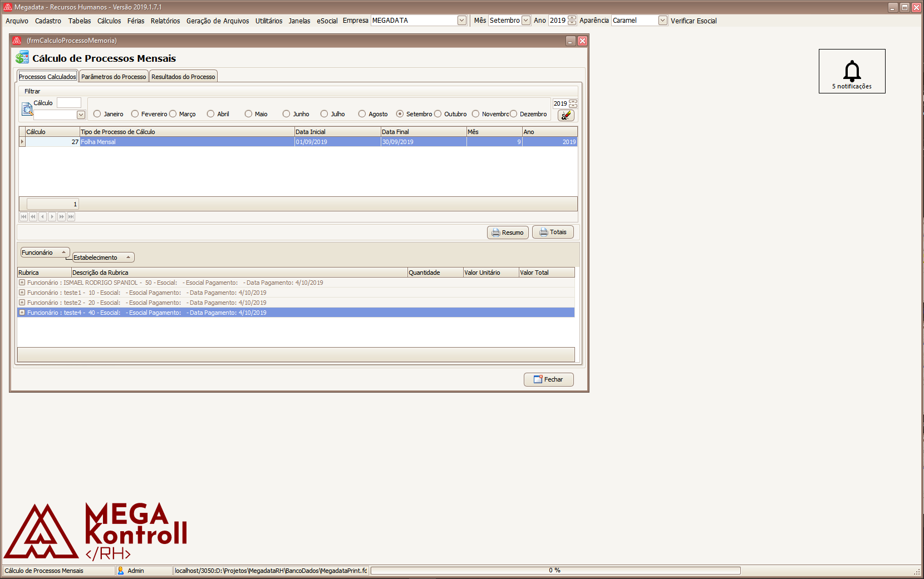Open the Aparência Caramel dropdown
This screenshot has height=579, width=924.
(x=662, y=21)
